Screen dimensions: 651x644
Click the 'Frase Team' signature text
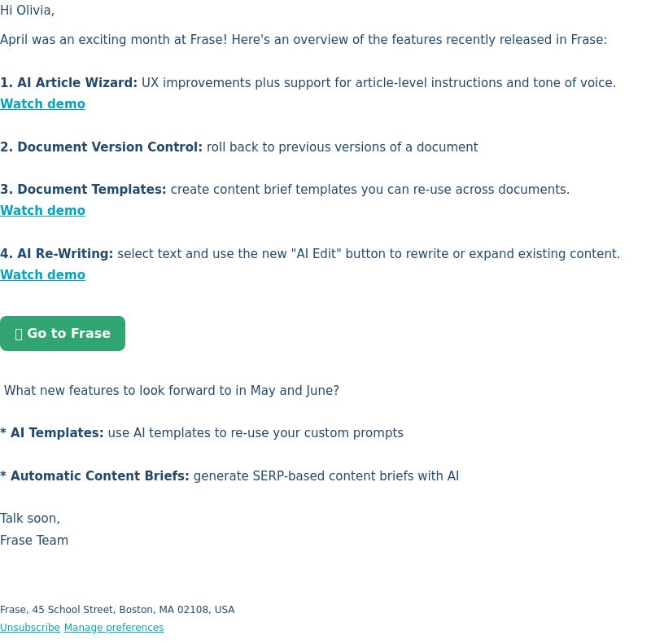[x=34, y=540]
